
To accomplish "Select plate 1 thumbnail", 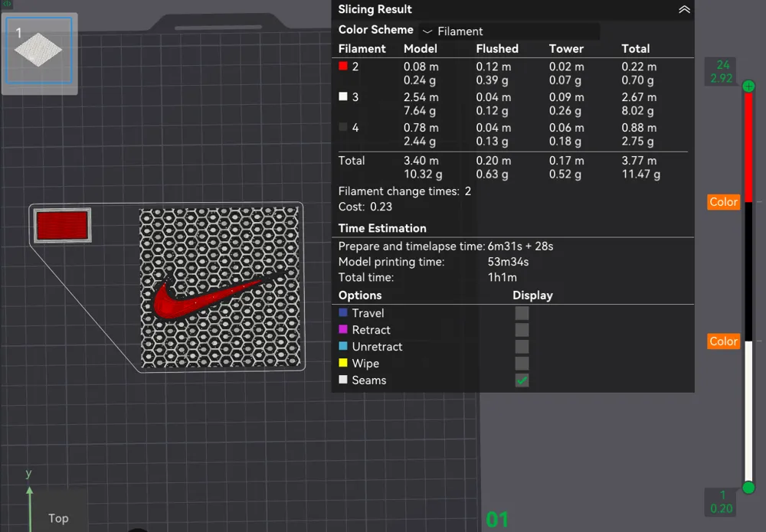I will pyautogui.click(x=39, y=51).
